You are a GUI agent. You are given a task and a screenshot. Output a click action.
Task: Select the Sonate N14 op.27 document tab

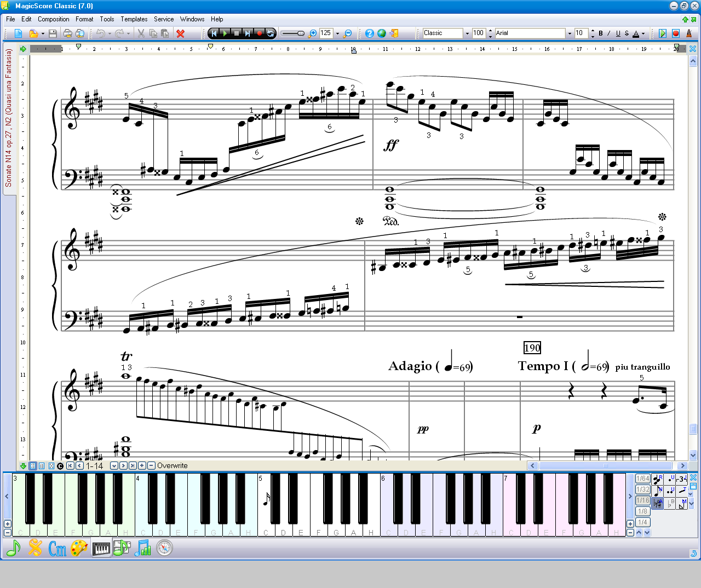pyautogui.click(x=8, y=118)
